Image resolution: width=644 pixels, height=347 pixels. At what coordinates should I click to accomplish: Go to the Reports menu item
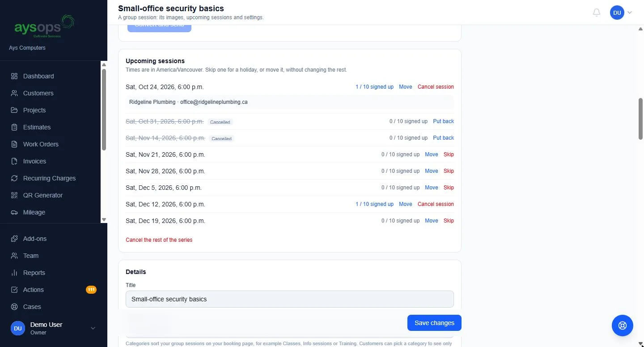pos(54,273)
